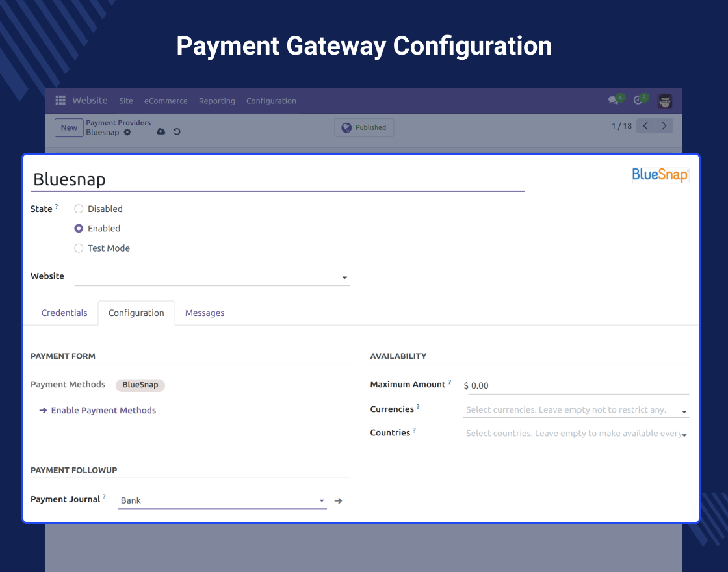Select the Test Mode radio

79,248
